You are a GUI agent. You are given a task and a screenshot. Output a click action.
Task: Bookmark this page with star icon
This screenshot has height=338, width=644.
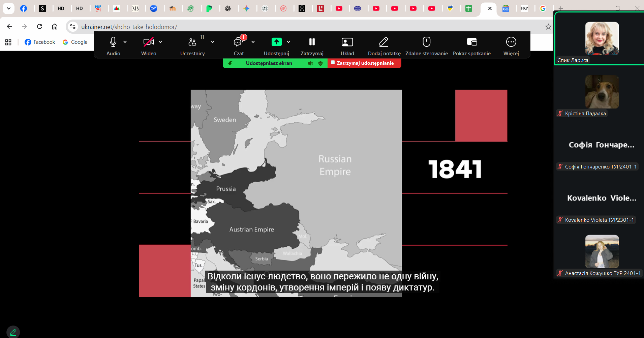pos(548,27)
